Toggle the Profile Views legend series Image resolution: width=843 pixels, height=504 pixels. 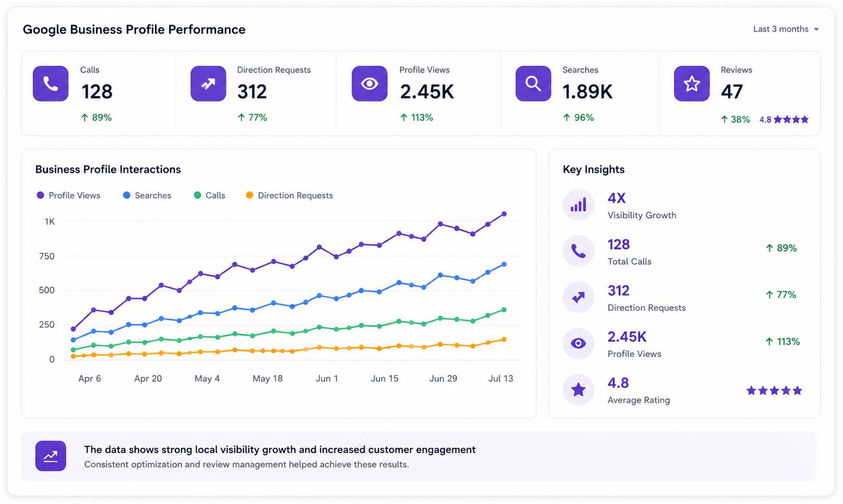coord(69,195)
